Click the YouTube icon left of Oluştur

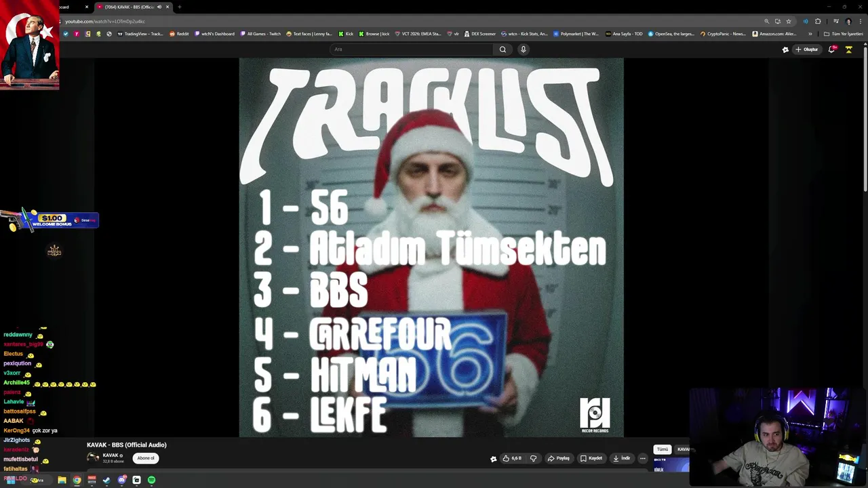click(x=785, y=49)
